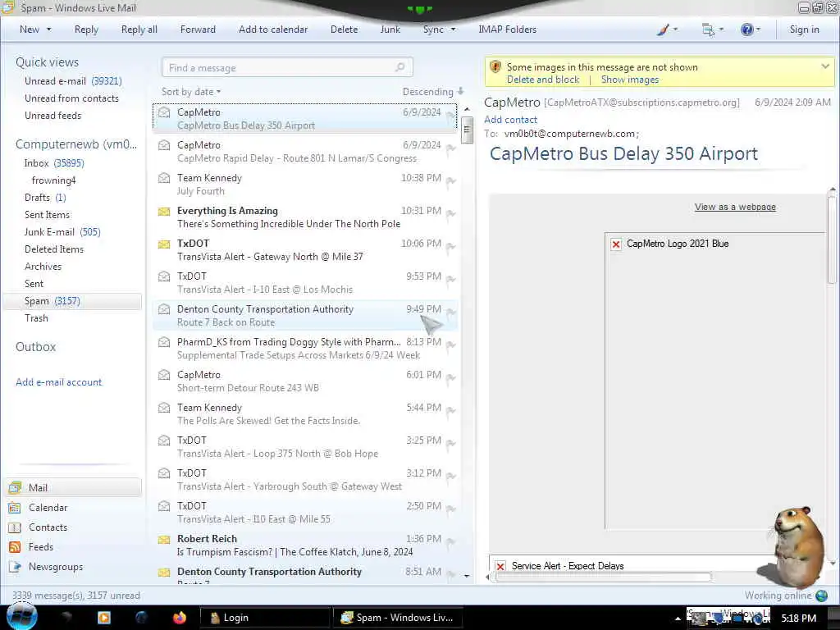Toggle flag on Denton County Route 7 Back on Route
Image resolution: width=840 pixels, height=630 pixels.
451,313
